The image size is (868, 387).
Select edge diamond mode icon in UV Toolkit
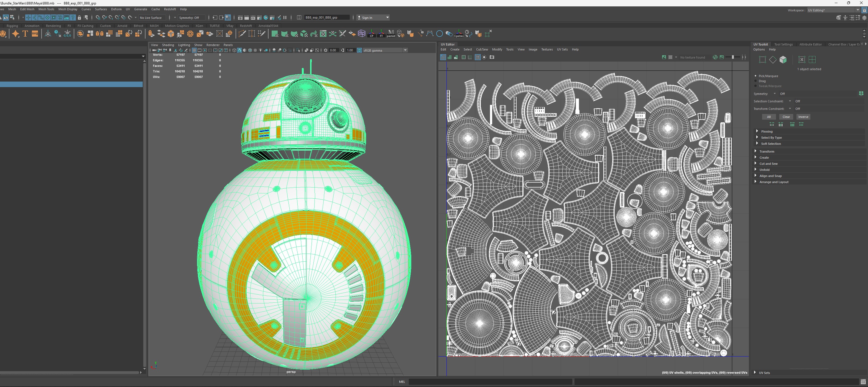click(773, 60)
